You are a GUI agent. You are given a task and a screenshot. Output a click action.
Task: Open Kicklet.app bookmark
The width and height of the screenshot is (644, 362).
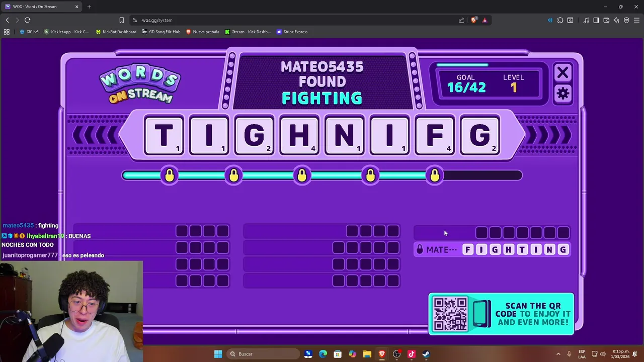(66, 32)
